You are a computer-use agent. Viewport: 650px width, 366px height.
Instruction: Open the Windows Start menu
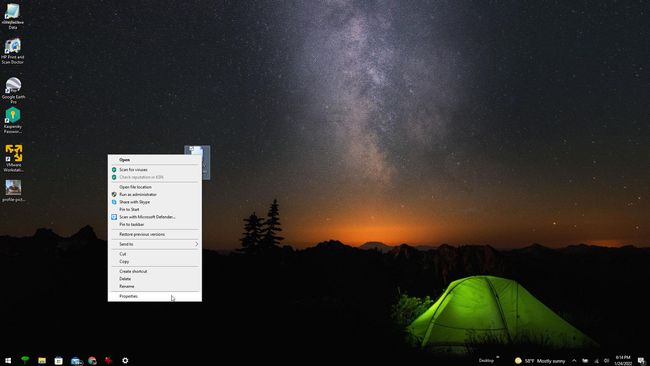click(8, 361)
